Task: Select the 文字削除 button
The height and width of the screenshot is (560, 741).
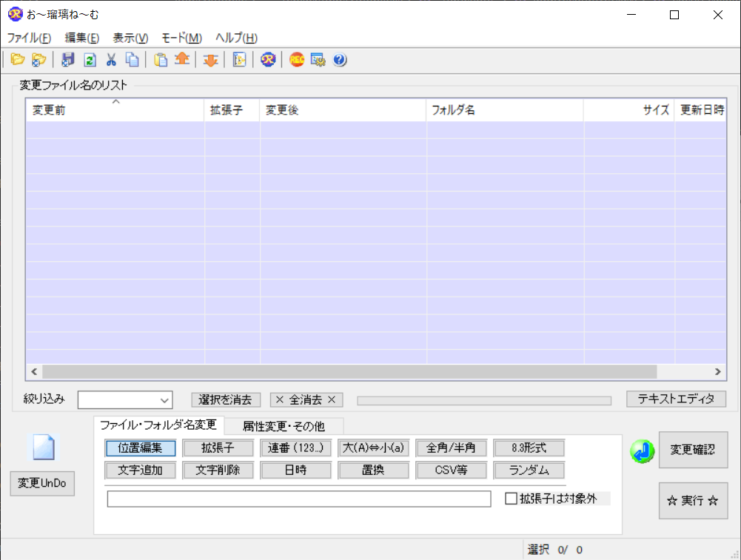Action: pos(218,470)
